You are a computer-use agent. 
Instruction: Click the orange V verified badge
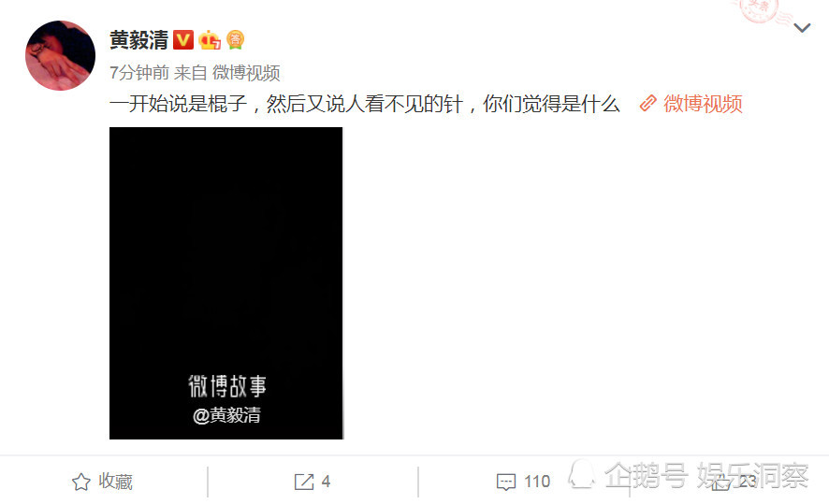pos(183,39)
